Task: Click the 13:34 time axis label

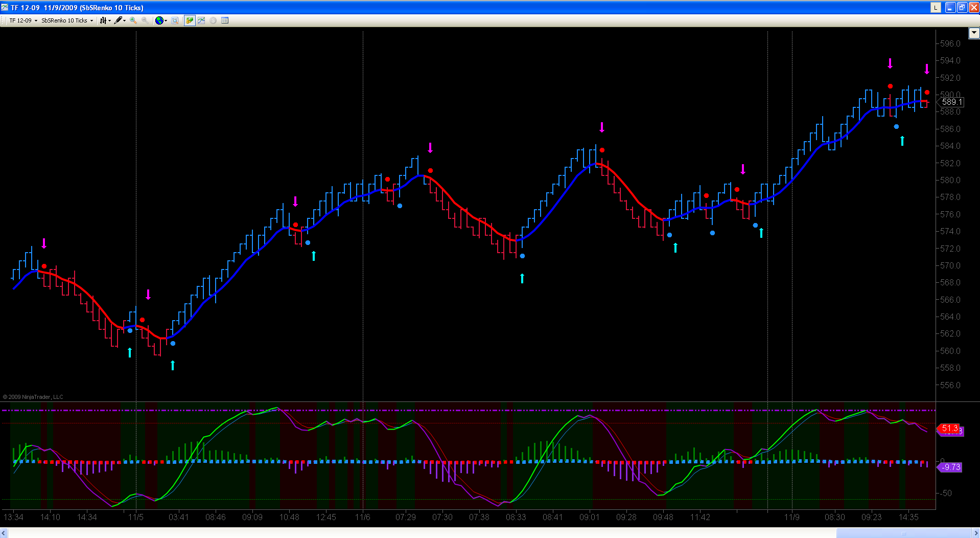Action: [x=13, y=517]
